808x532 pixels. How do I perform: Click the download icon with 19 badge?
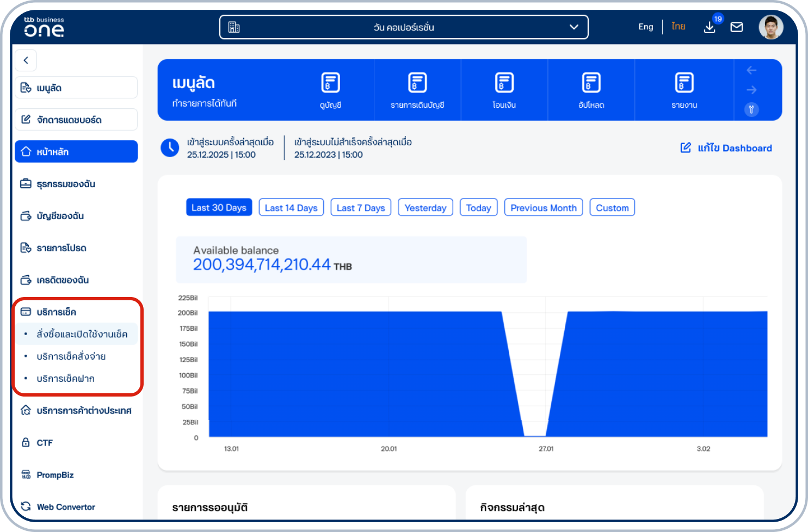point(710,27)
